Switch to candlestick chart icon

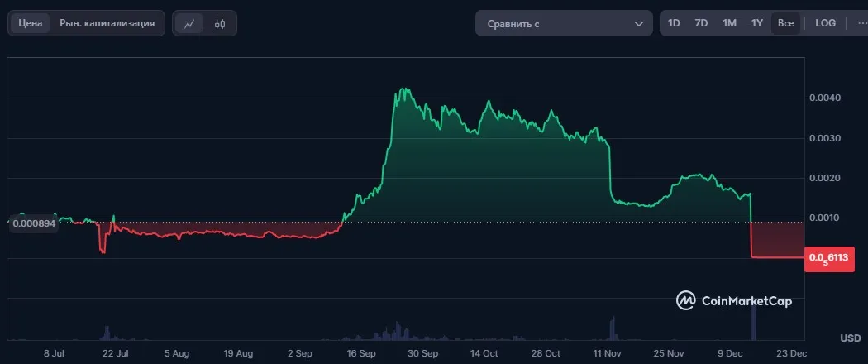(x=220, y=23)
